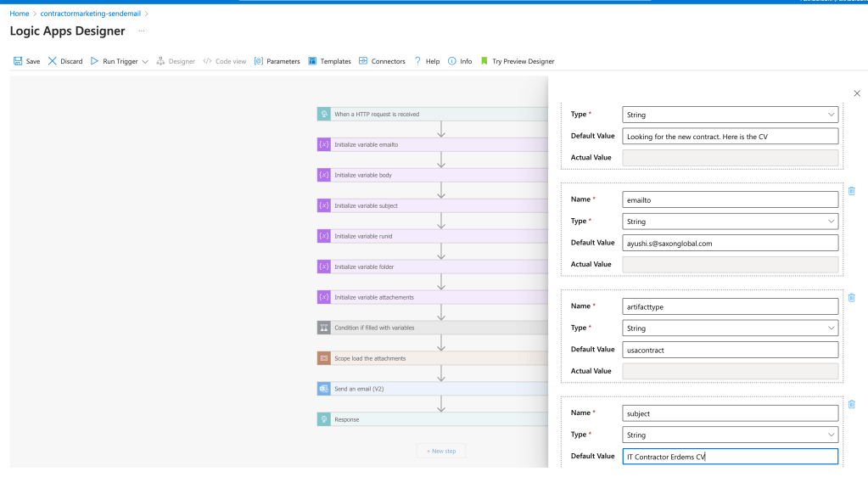The width and height of the screenshot is (868, 477).
Task: Open the Type dropdown for artifacttype parameter
Action: click(731, 328)
